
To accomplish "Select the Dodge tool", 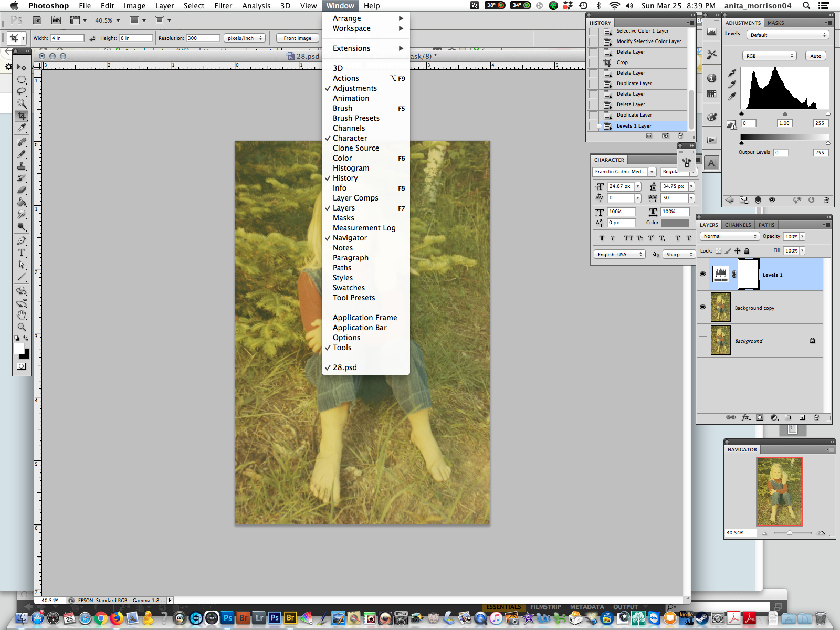I will [x=22, y=226].
